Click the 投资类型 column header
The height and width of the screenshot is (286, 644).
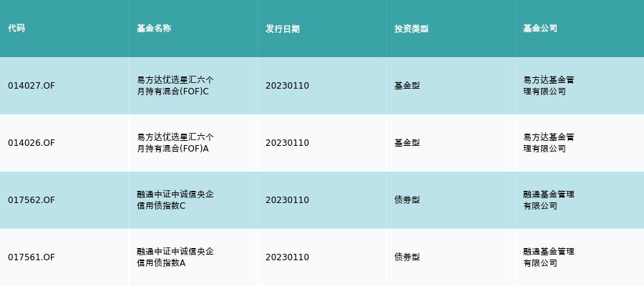411,29
